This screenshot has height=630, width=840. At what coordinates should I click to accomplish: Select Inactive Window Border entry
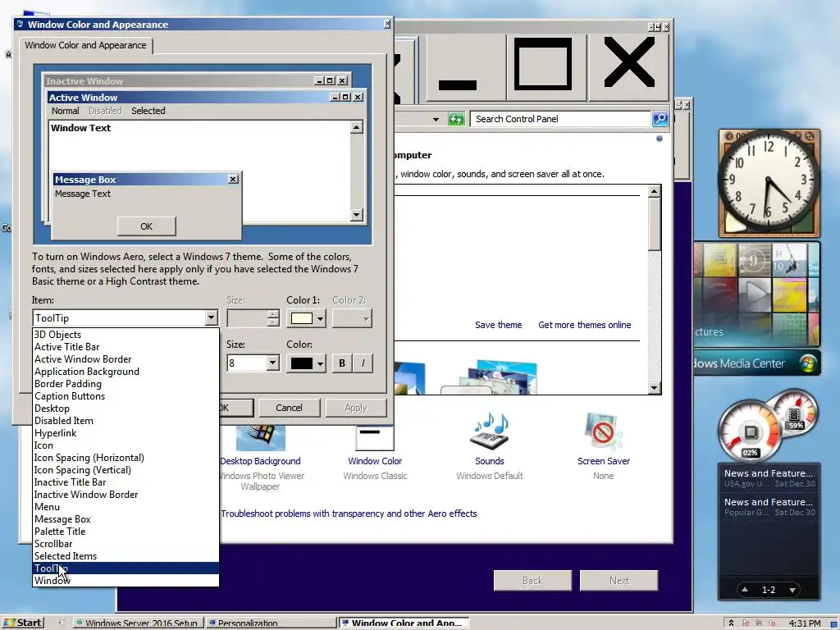(126, 495)
